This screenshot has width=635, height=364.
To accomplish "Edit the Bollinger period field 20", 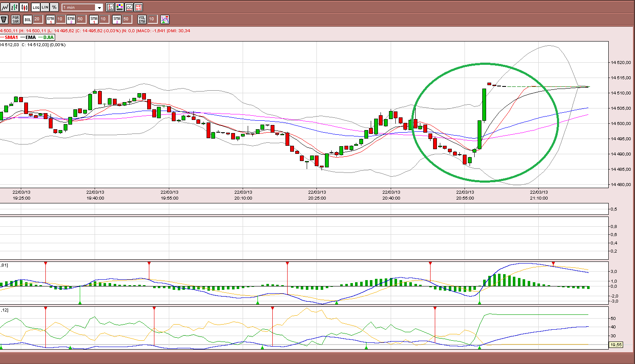I will pyautogui.click(x=37, y=19).
